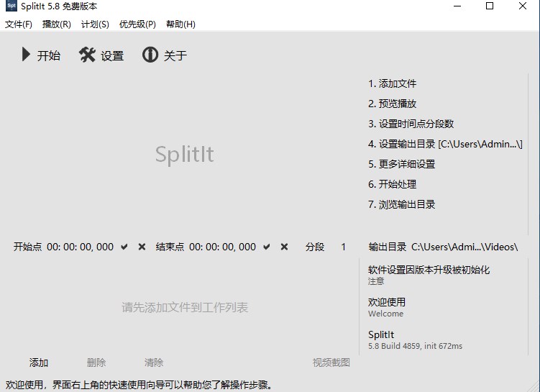
Task: Expand the 计划(S) menu
Action: (95, 24)
